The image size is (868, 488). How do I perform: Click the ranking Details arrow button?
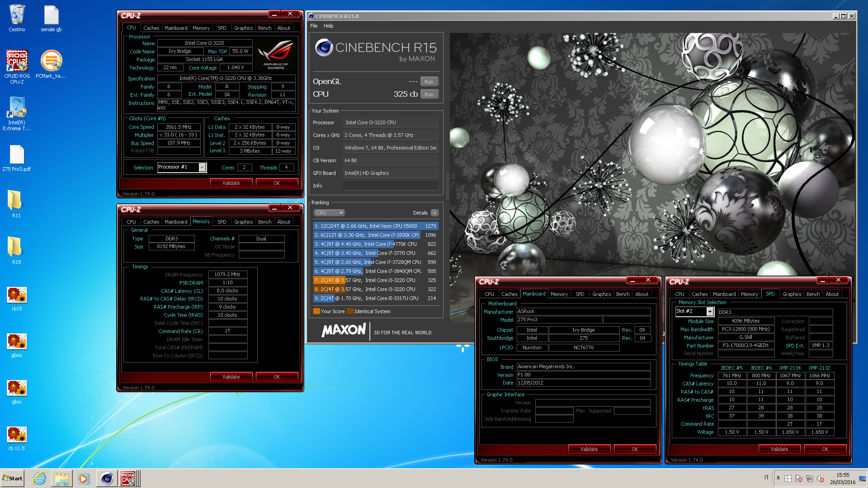click(434, 213)
